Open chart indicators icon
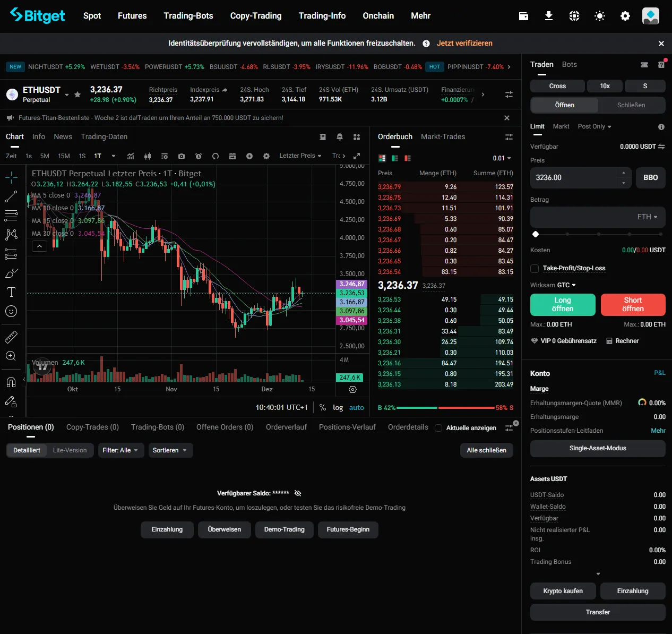672x634 pixels. click(x=131, y=156)
